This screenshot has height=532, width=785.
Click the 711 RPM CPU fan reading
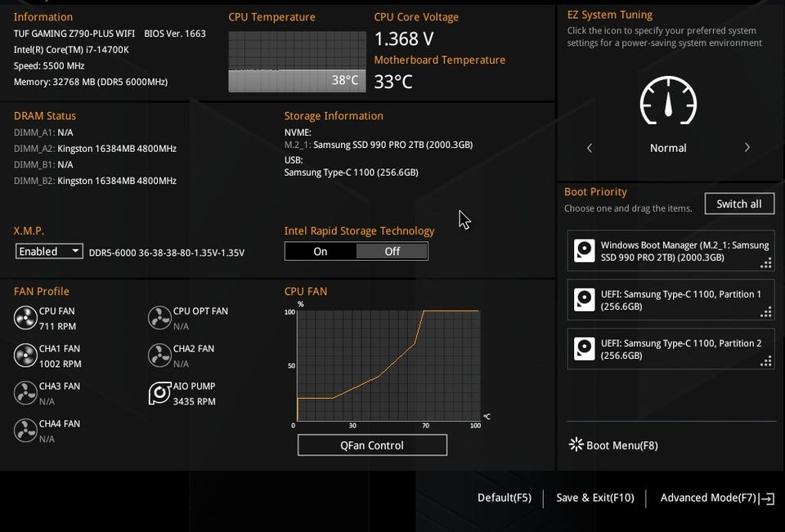(57, 326)
